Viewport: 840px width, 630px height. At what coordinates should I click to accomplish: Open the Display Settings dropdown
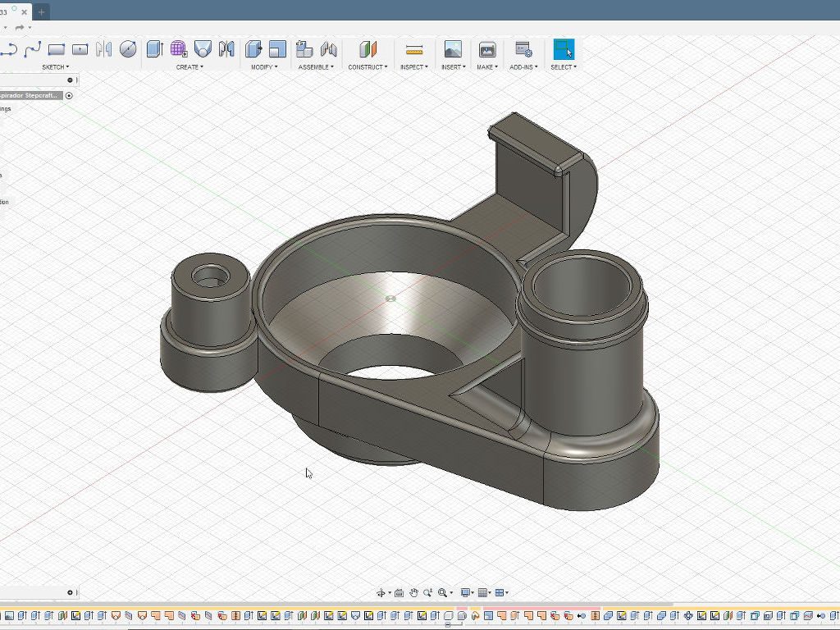tap(467, 592)
